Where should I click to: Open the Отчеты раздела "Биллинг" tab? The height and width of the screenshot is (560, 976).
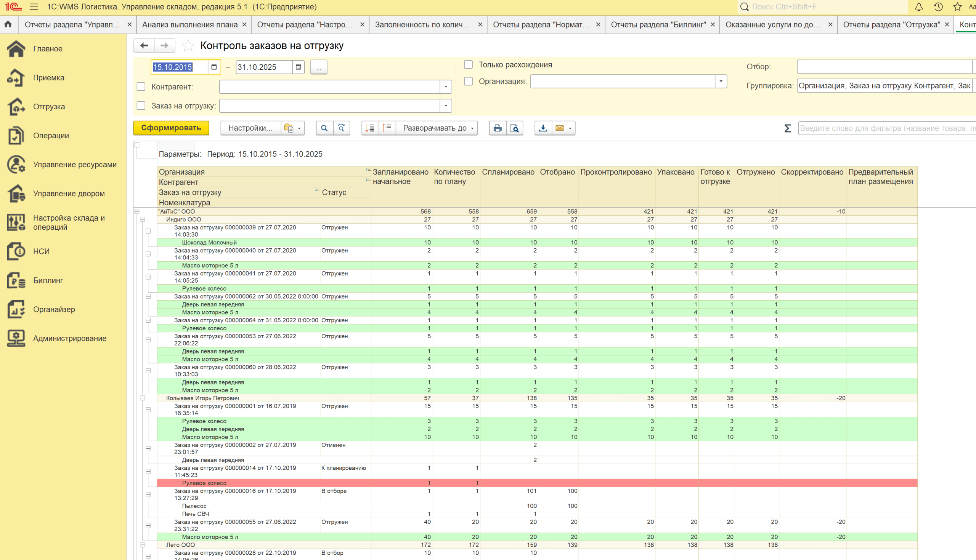point(658,25)
